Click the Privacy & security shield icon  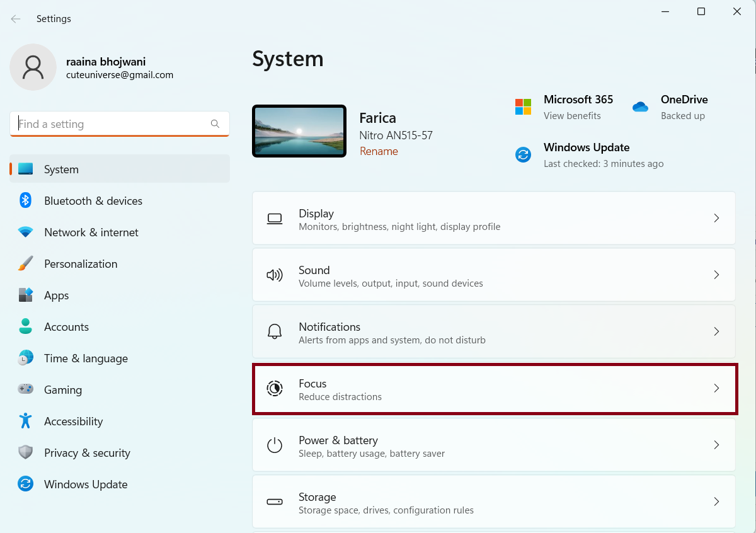coord(25,452)
